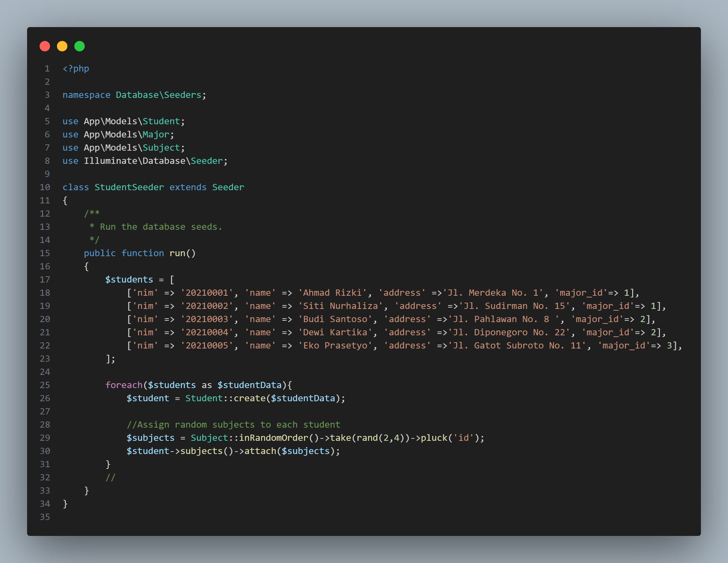Click the StudentSeeder class name
728x563 pixels.
click(x=129, y=187)
